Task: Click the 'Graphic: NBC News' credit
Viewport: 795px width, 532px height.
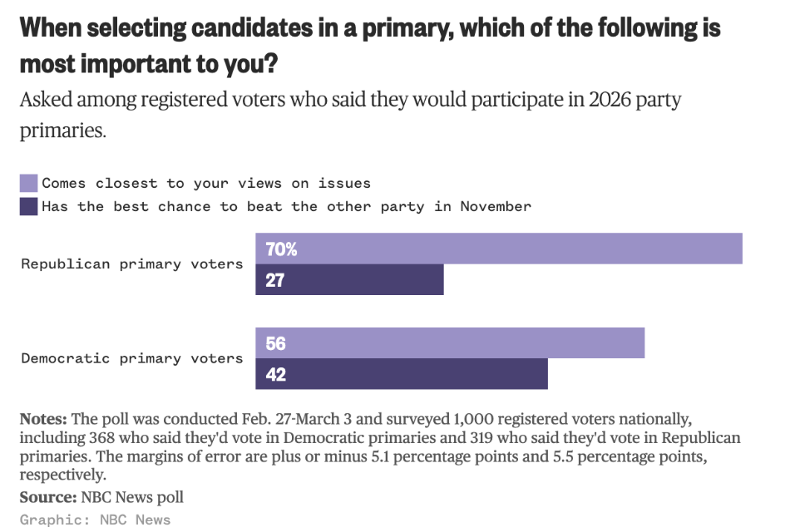Action: [x=95, y=520]
